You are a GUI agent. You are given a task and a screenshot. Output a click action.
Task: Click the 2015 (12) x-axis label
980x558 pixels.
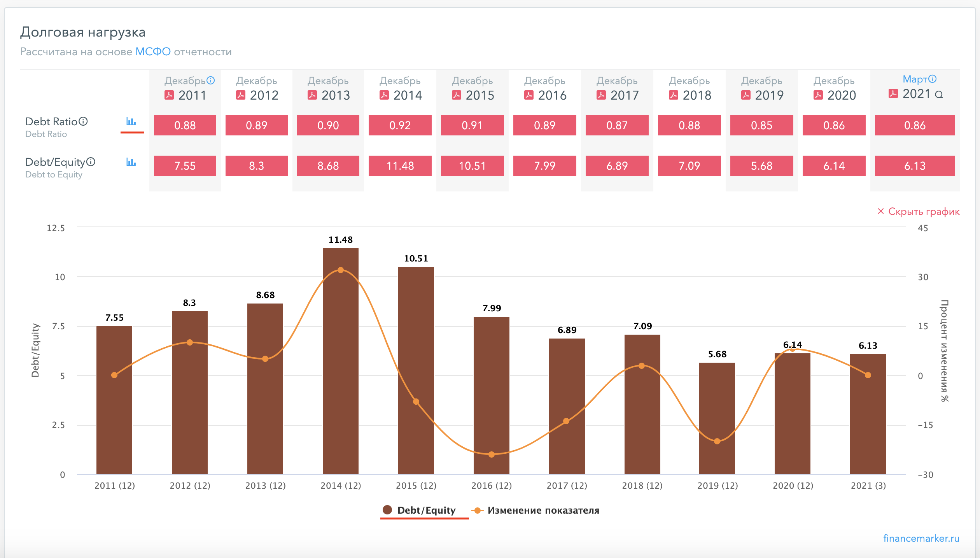pyautogui.click(x=416, y=486)
